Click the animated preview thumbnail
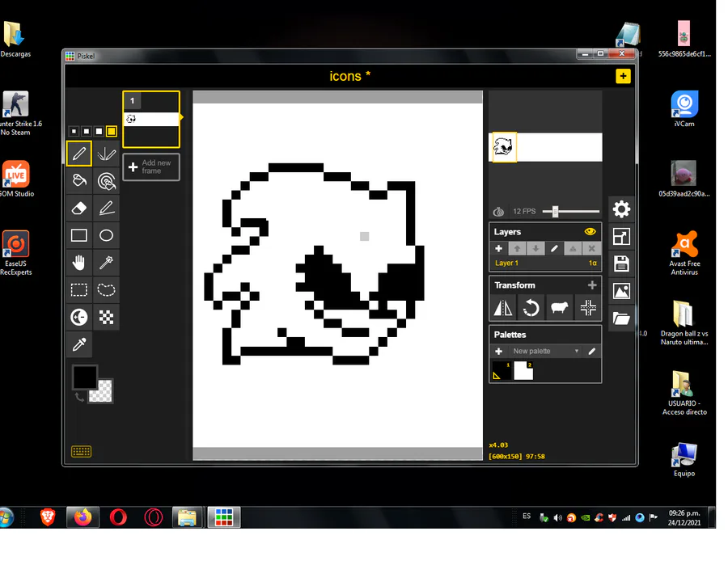The image size is (728, 582). [x=545, y=147]
